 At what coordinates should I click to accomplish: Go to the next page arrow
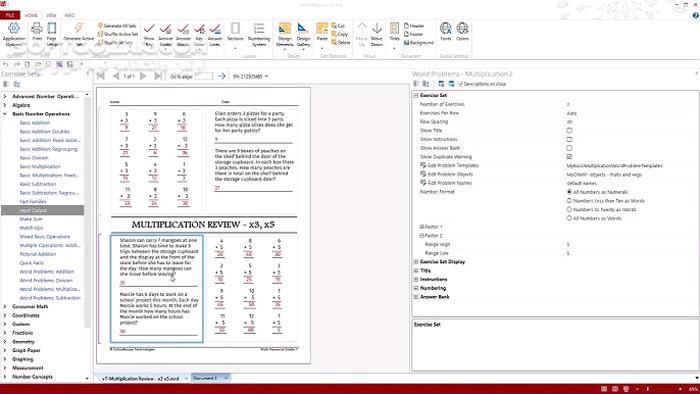[143, 76]
